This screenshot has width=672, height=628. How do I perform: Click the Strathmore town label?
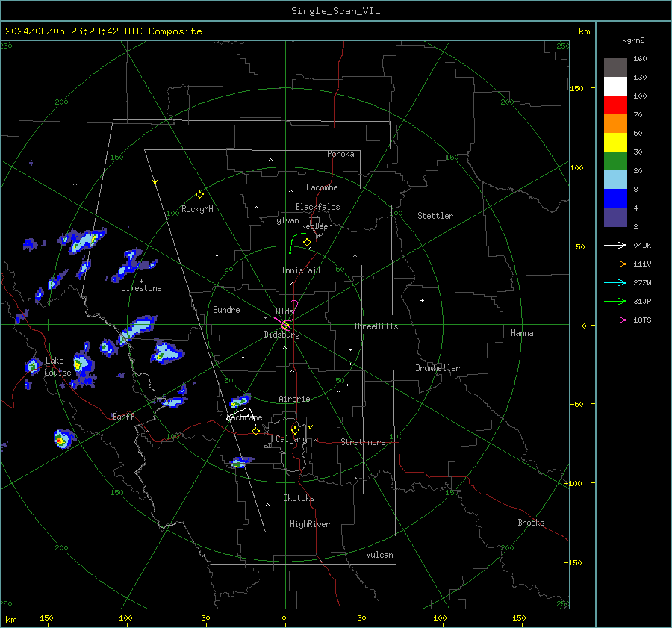pos(363,442)
